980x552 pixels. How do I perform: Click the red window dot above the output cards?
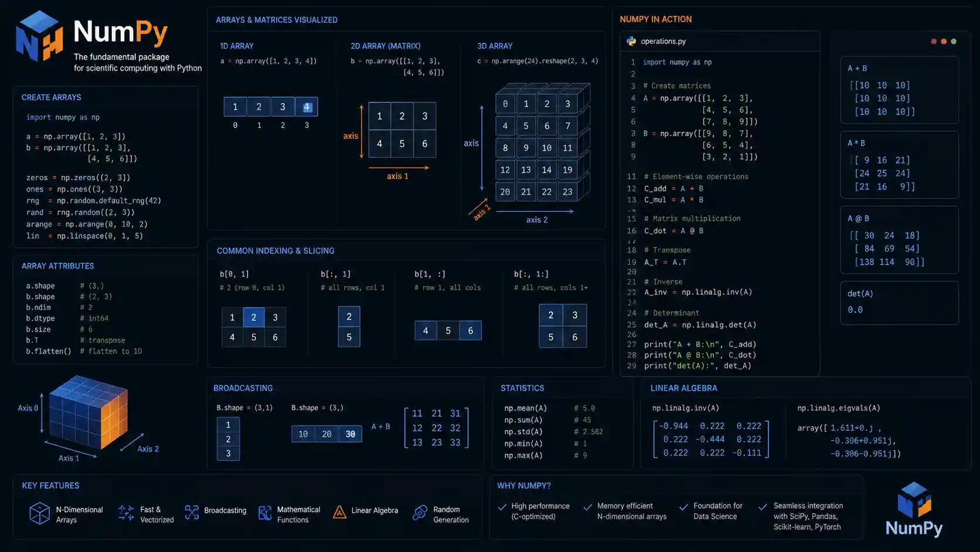coord(934,41)
